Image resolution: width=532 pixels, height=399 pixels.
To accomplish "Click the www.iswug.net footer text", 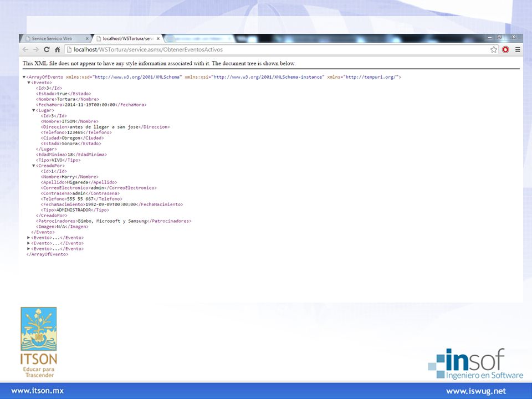I will [475, 391].
